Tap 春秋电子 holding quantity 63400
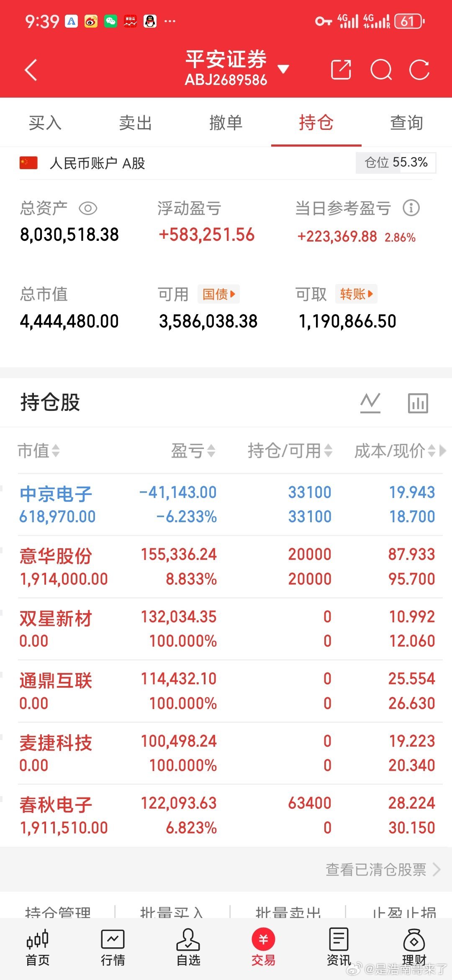452x980 pixels. tap(310, 803)
